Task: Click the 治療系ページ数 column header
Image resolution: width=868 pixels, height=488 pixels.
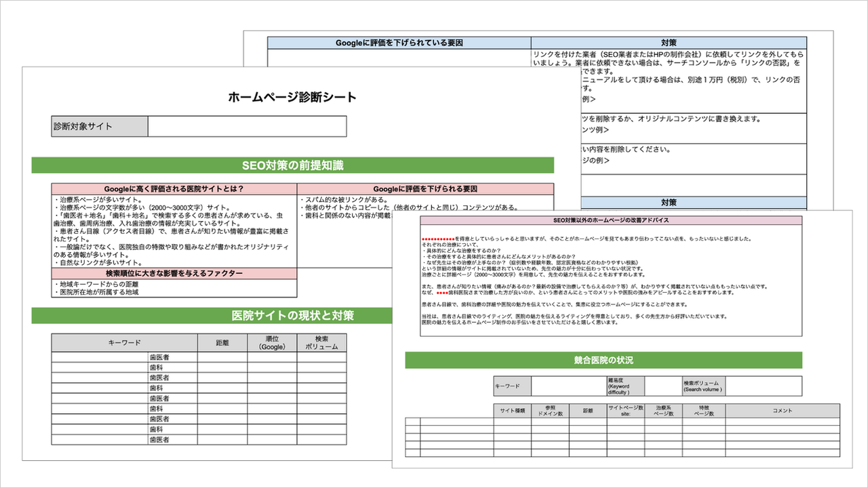Action: coord(663,411)
